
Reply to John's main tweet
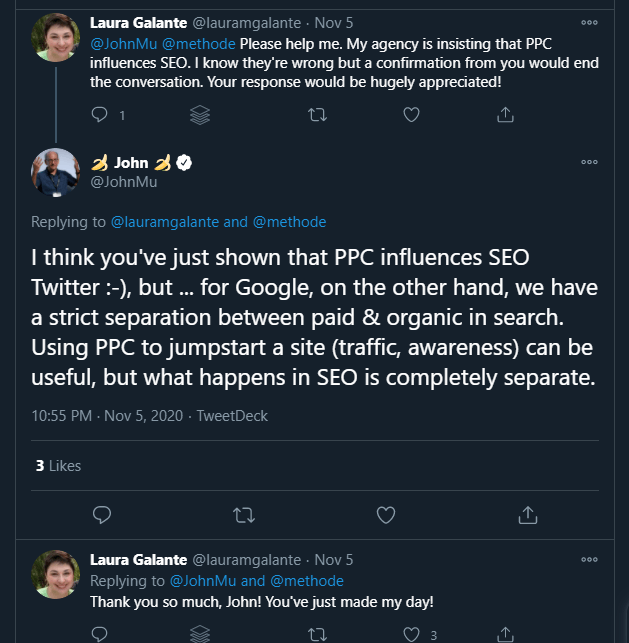[100, 515]
